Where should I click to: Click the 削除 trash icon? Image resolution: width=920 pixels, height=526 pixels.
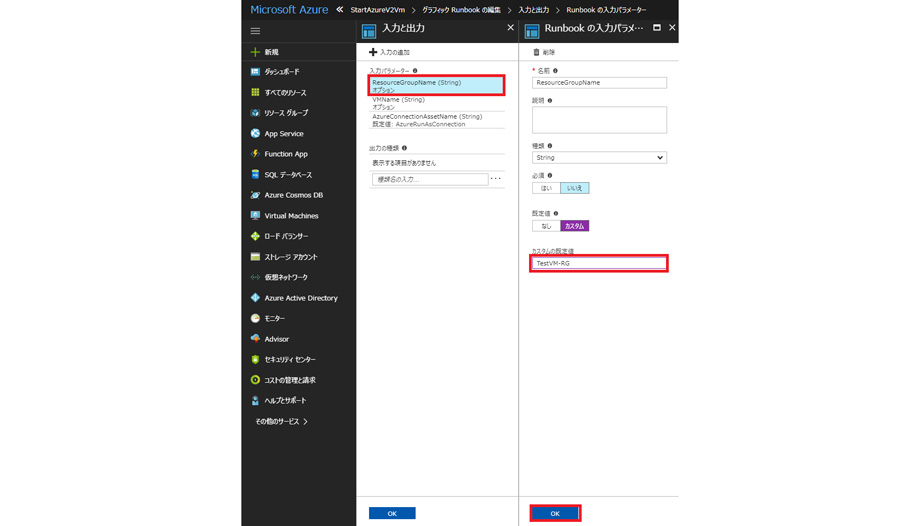[537, 52]
